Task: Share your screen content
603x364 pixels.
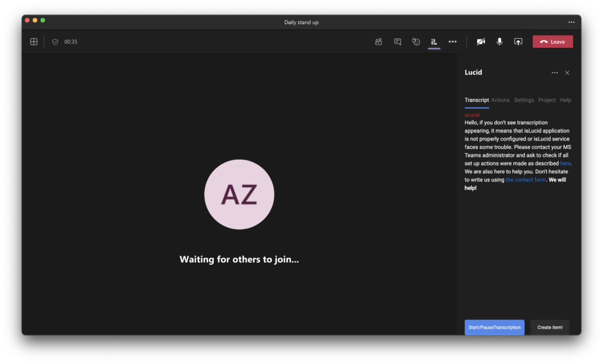Action: click(x=518, y=42)
